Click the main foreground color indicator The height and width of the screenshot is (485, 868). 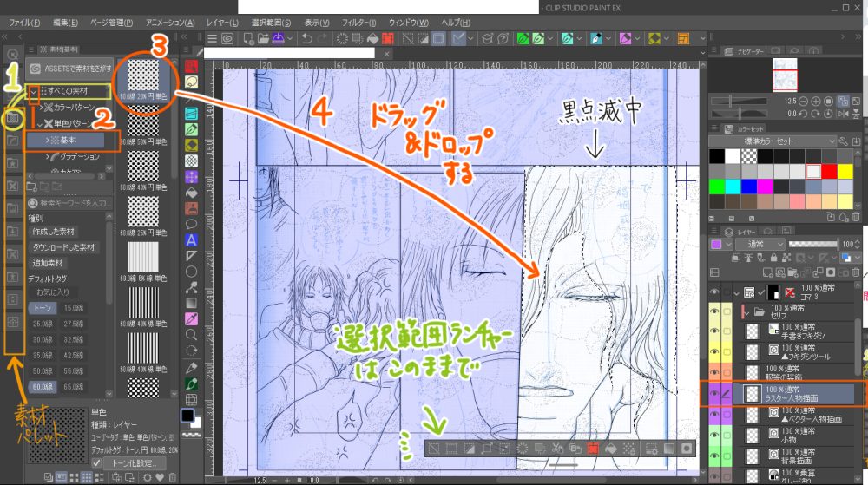[x=188, y=416]
